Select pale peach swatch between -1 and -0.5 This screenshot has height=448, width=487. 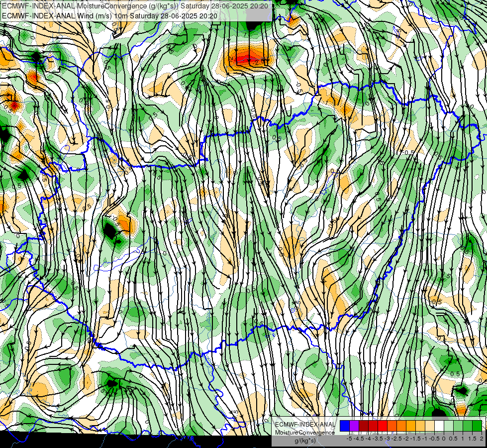430,426
